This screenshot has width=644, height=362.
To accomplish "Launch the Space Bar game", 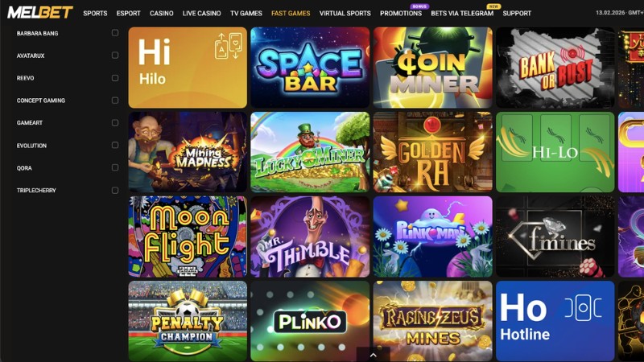I will tap(310, 68).
